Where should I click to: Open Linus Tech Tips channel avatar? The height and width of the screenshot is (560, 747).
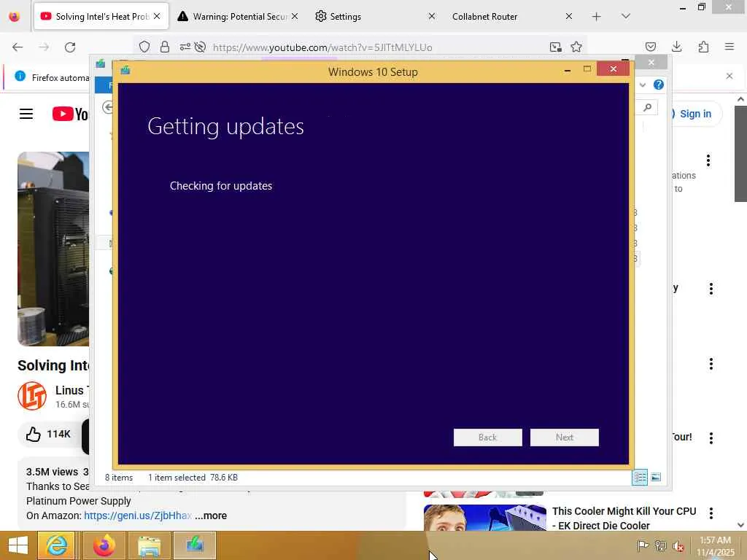pyautogui.click(x=32, y=396)
